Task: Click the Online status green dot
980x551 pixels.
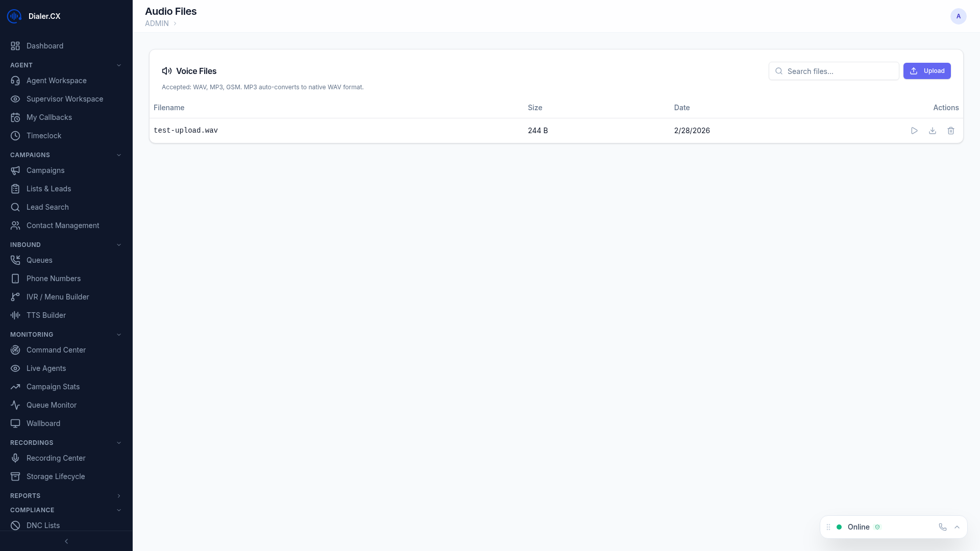Action: coord(840,527)
